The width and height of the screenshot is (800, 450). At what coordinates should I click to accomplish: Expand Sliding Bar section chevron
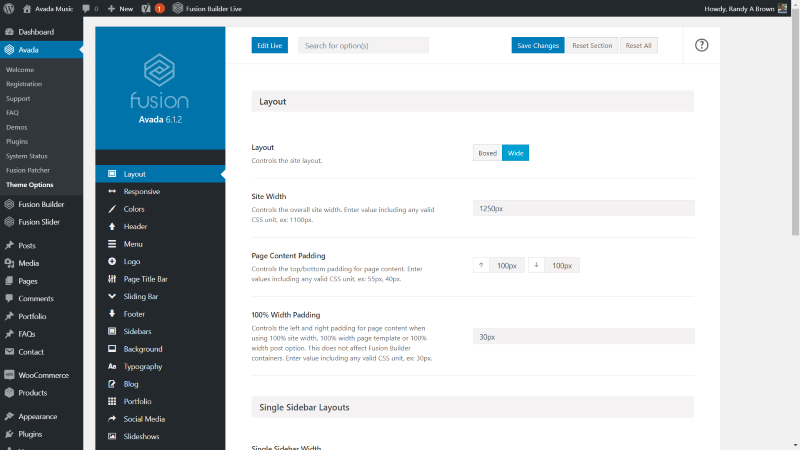[x=112, y=296]
